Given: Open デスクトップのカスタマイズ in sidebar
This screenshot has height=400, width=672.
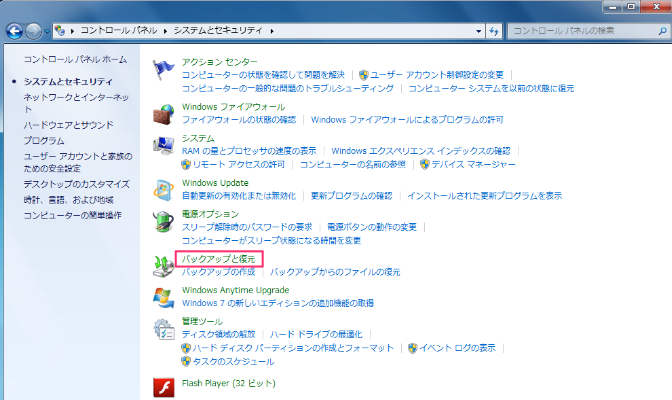Looking at the screenshot, I should point(76,184).
